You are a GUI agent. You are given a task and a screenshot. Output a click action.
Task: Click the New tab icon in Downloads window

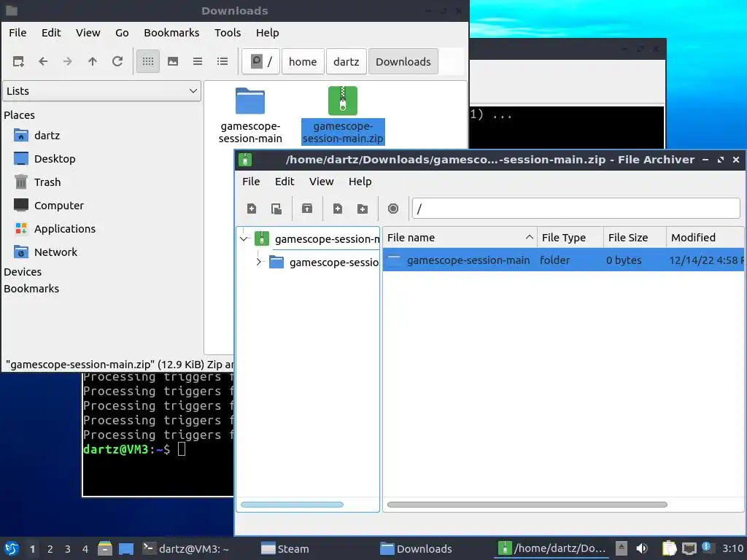[x=18, y=61]
